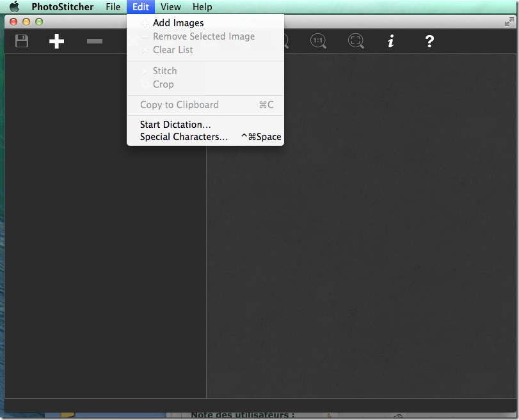Click the plus add images toolbar icon
Image resolution: width=519 pixels, height=420 pixels.
57,42
